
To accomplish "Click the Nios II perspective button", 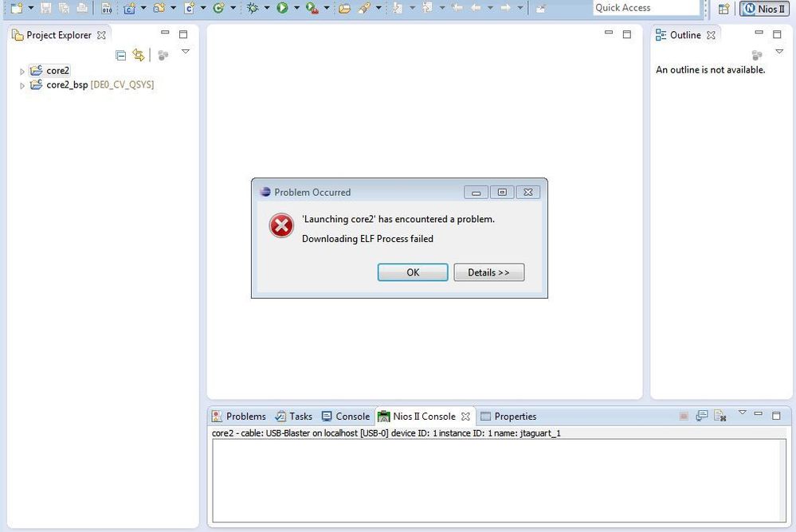I will point(764,9).
